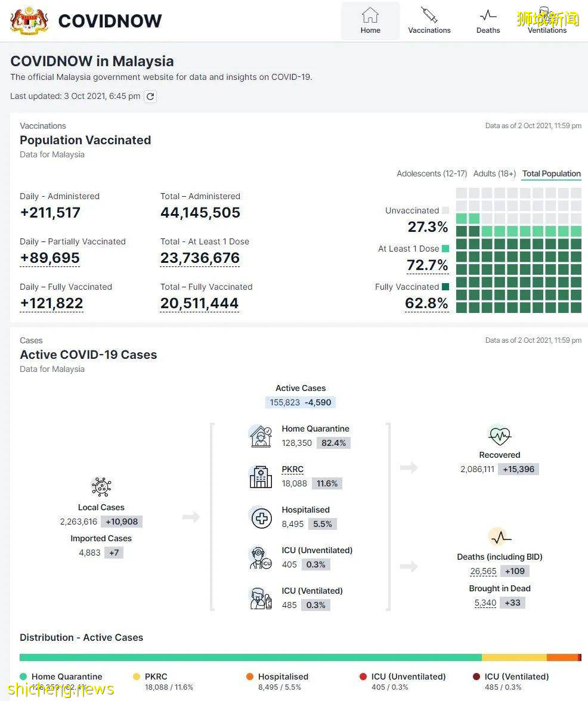Screen dimensions: 588x701
Task: Switch to Adolescents (12-17) view
Action: [x=432, y=173]
